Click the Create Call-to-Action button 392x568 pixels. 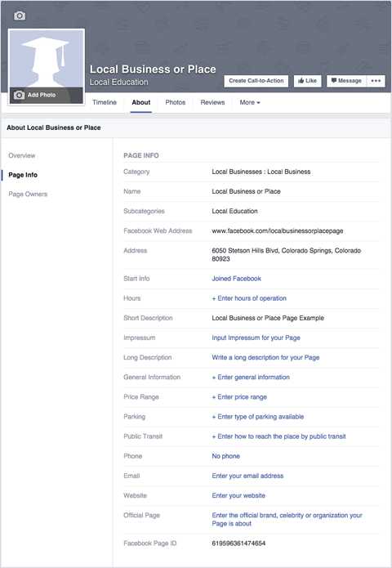coord(256,81)
